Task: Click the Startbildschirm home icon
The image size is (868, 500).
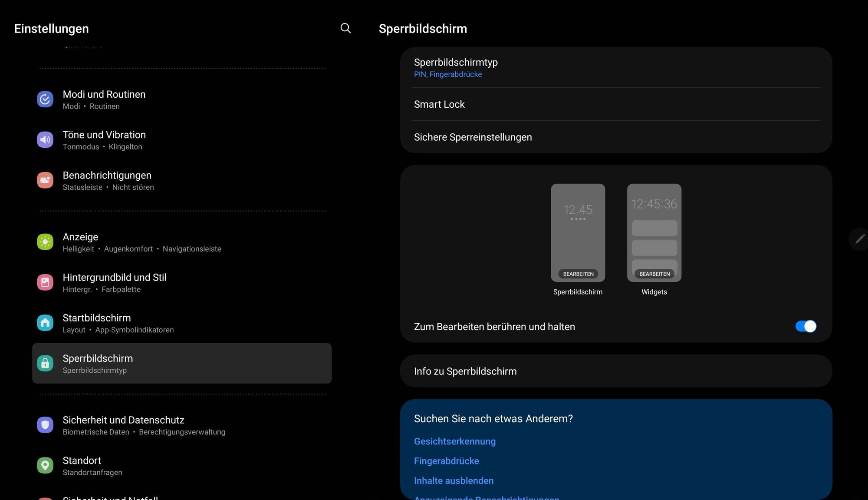Action: tap(45, 323)
